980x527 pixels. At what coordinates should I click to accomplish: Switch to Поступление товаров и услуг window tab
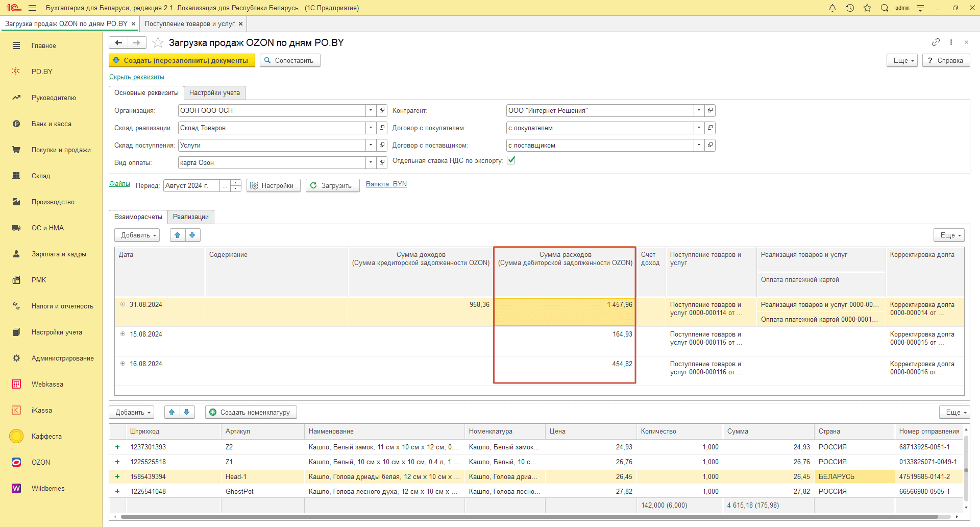(x=190, y=23)
